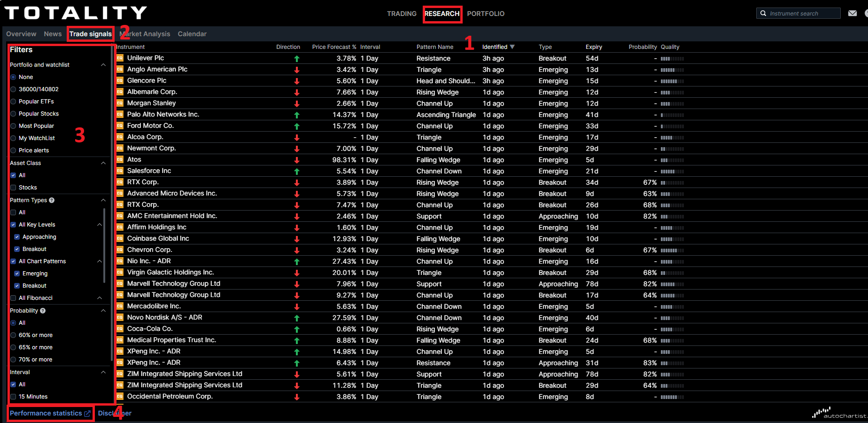Click the Probability help question icon

(43, 311)
